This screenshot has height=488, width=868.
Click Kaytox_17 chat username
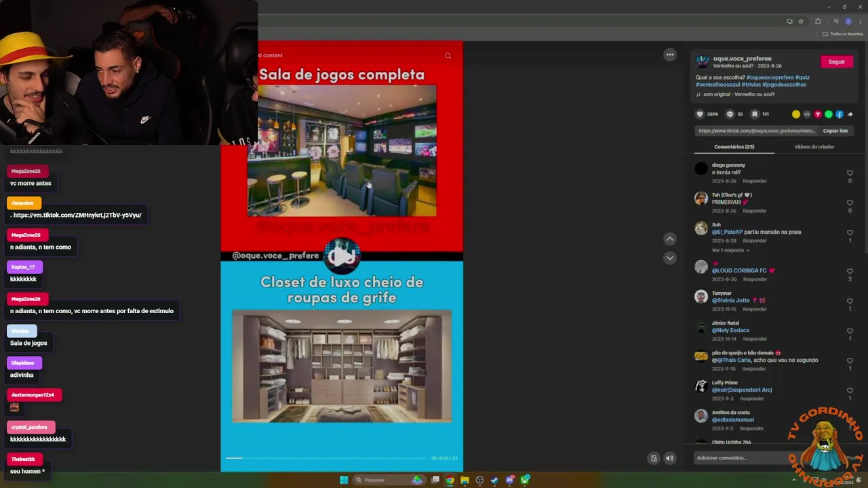(x=23, y=267)
